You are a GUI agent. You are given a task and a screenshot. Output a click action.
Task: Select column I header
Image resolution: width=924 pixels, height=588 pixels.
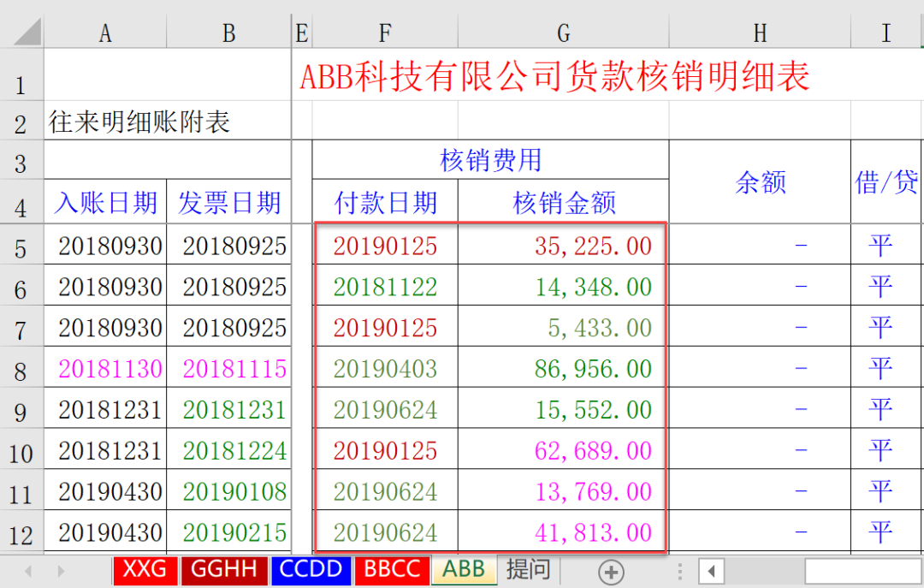tap(885, 33)
